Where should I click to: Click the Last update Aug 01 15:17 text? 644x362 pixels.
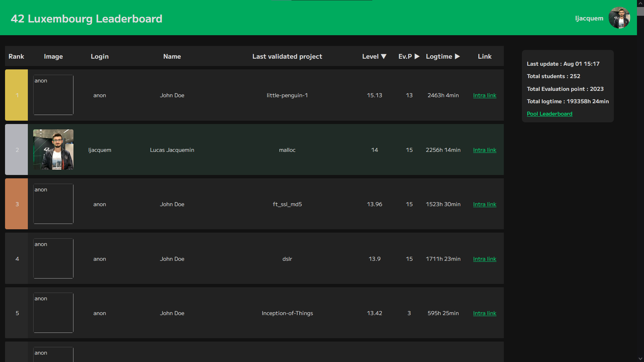click(x=563, y=64)
